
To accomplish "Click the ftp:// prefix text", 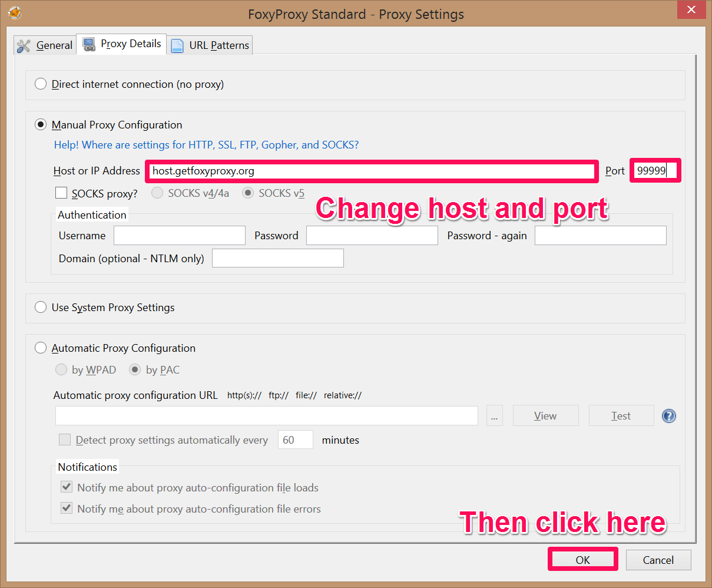I will (279, 395).
